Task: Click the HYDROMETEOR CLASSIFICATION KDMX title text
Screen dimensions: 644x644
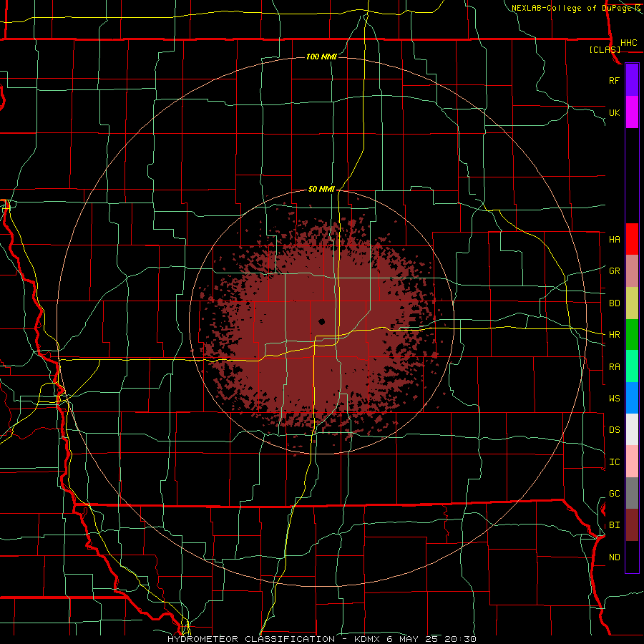Action: coord(321,639)
